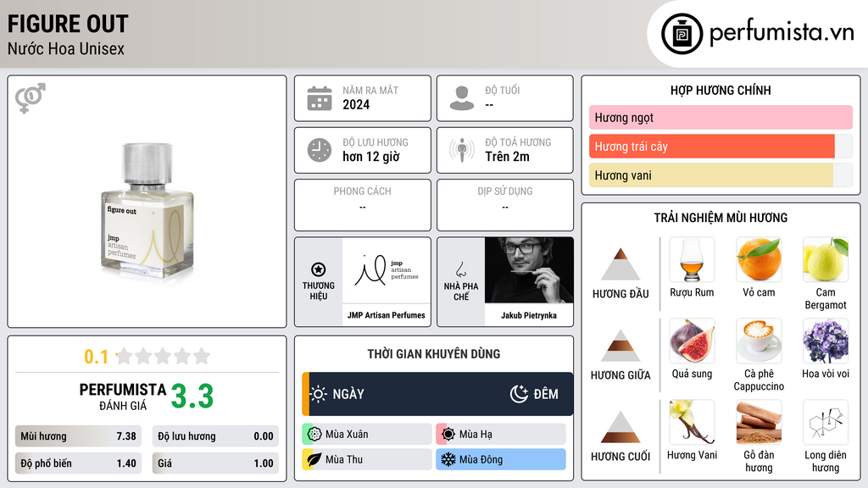Select the Hoa vòi voi flower image
Viewport: 868px width, 488px height.
coord(826,341)
